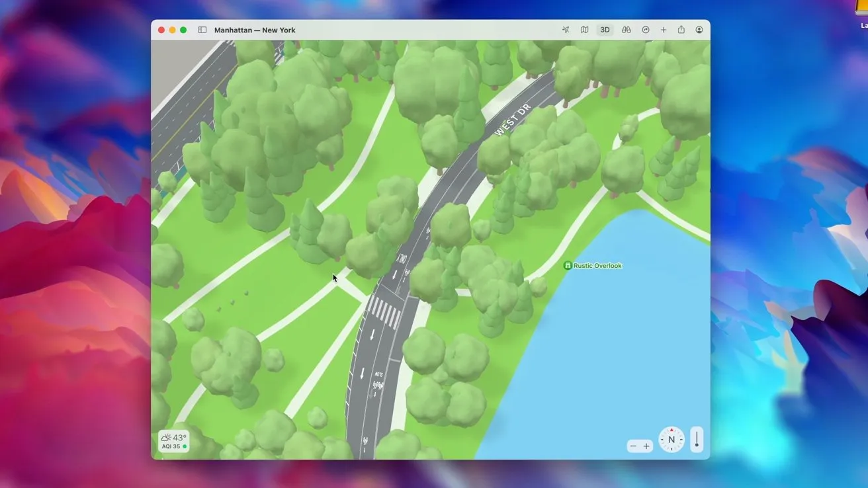The width and height of the screenshot is (868, 488).
Task: Click the Rustic Overlook label text
Action: pos(597,266)
